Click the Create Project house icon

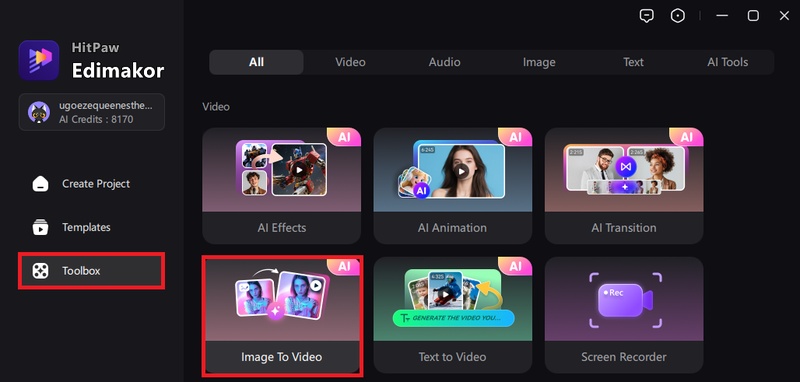[40, 184]
